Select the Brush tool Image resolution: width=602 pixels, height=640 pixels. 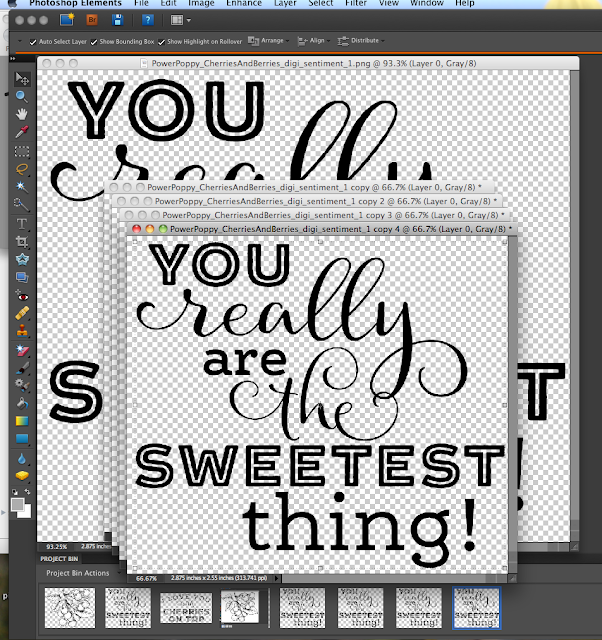[x=22, y=368]
